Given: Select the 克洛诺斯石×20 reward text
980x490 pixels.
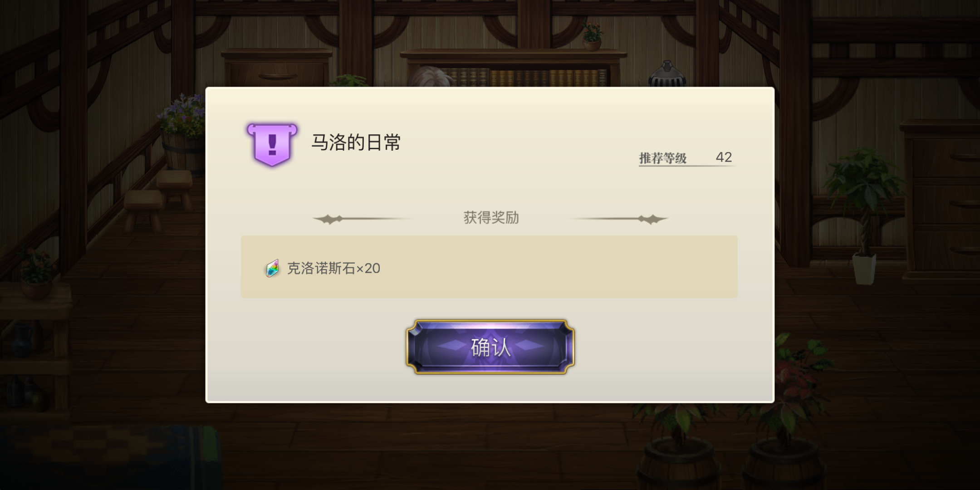Looking at the screenshot, I should point(333,268).
